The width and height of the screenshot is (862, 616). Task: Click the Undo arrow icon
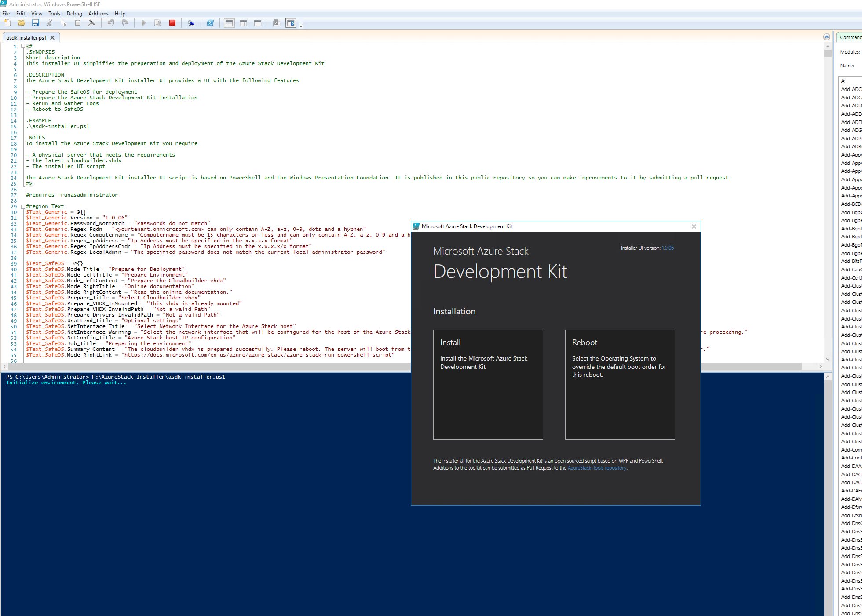tap(111, 23)
